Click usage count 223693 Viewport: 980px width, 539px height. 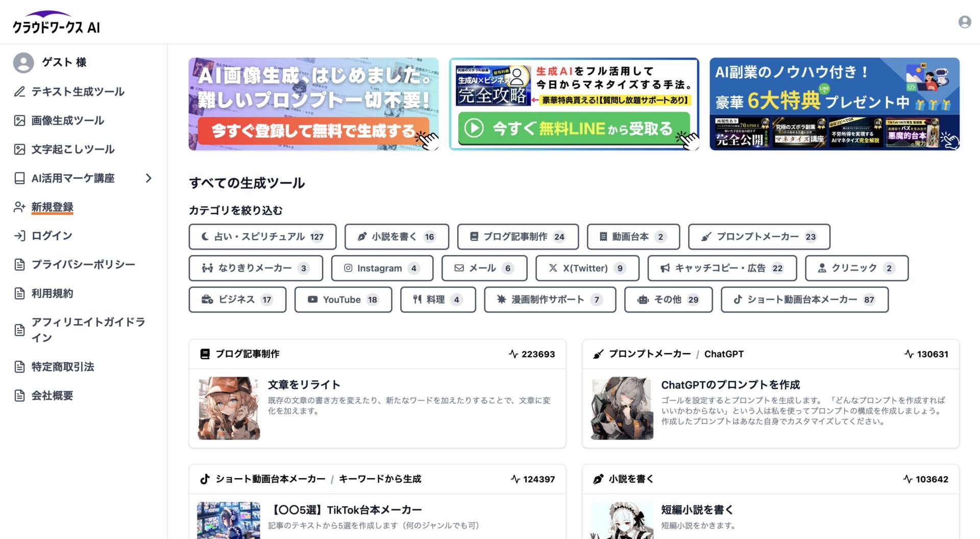[x=538, y=354]
